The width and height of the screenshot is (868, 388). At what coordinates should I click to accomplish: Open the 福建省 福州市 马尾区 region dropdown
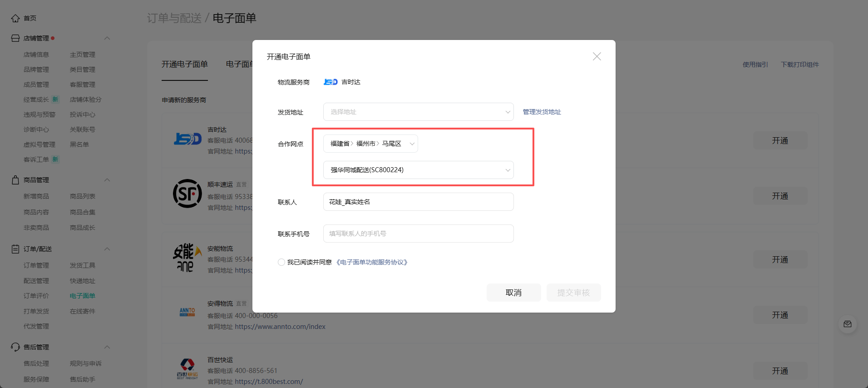[x=370, y=144]
